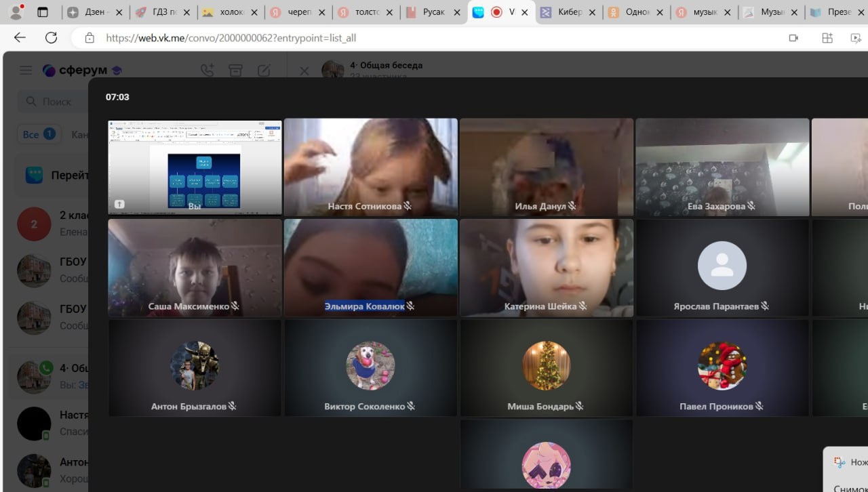Go back with the browser arrow

point(20,38)
